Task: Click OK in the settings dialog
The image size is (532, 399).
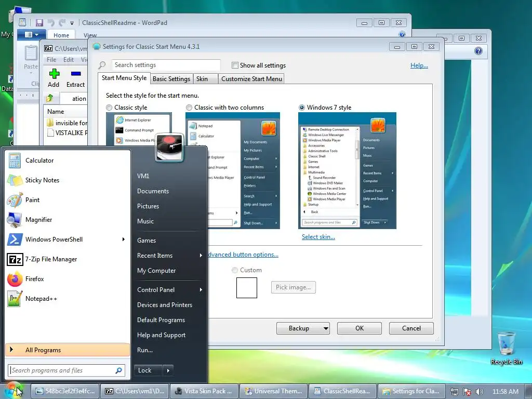Action: pyautogui.click(x=360, y=328)
